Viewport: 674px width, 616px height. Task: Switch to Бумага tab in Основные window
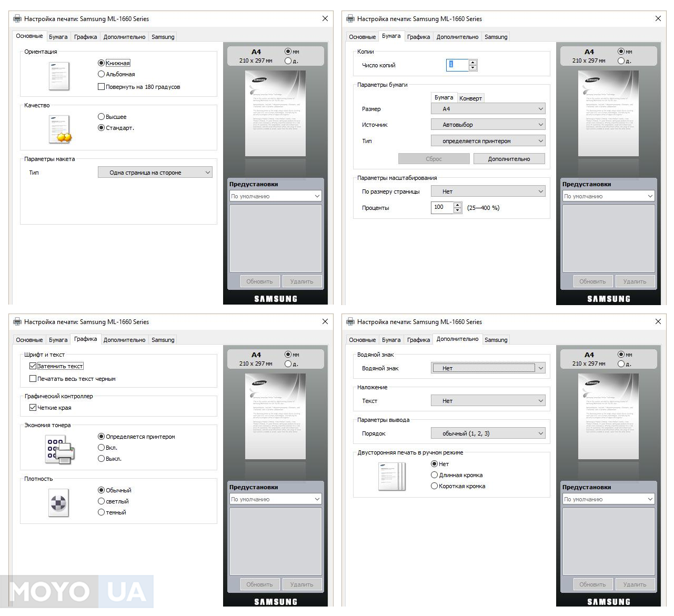point(58,37)
